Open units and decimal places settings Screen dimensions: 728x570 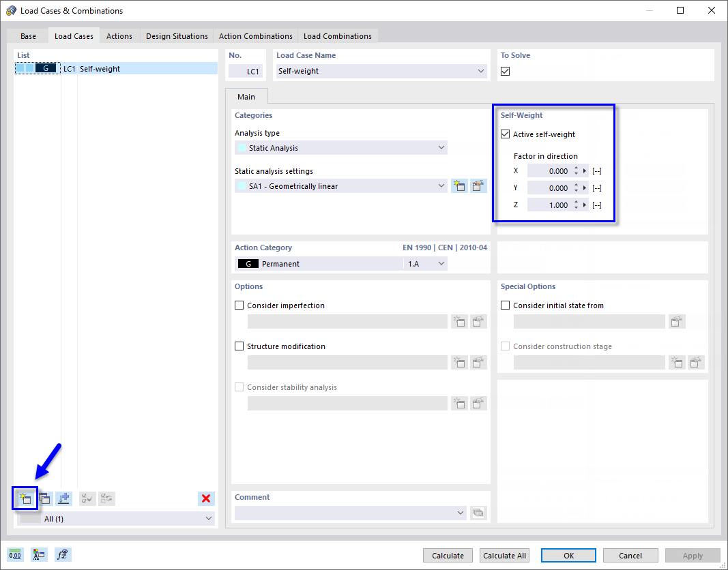click(14, 554)
